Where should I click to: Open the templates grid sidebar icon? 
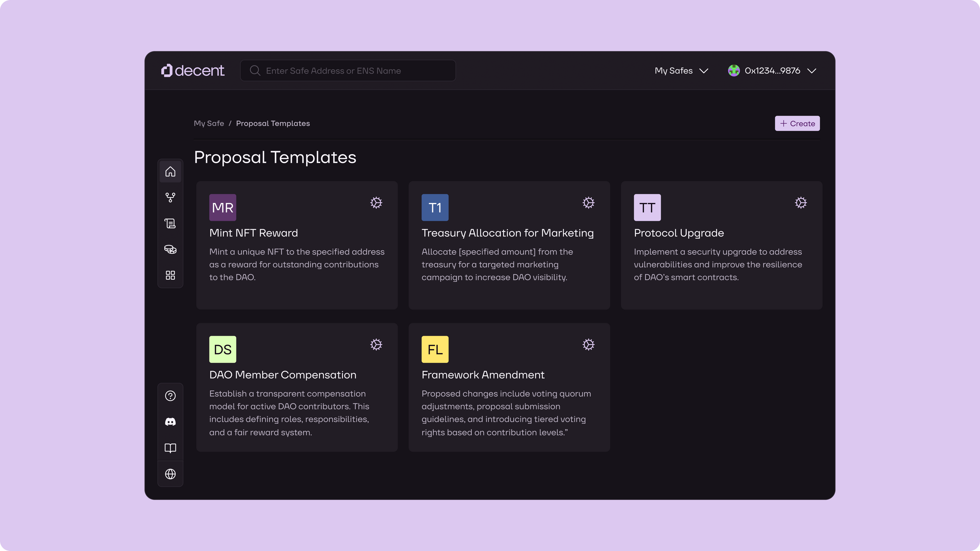point(170,275)
